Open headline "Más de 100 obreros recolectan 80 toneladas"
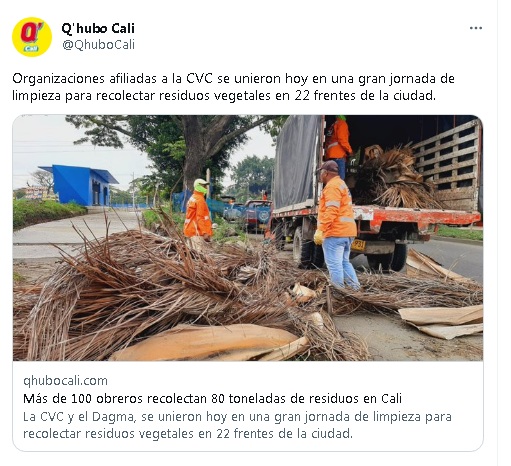 212,398
